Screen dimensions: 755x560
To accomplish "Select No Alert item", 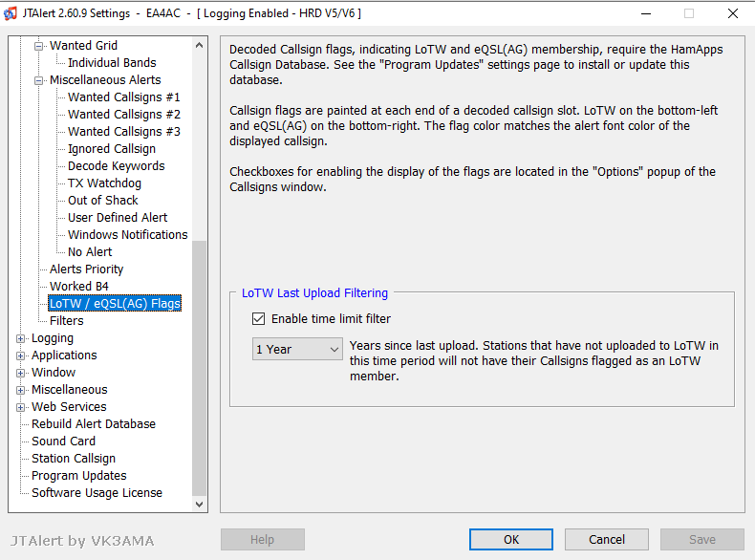I will click(90, 252).
